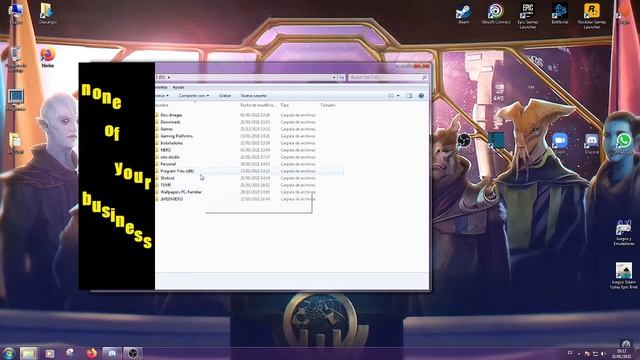The width and height of the screenshot is (640, 360).
Task: Click the volume icon in system tray
Action: coord(603,353)
